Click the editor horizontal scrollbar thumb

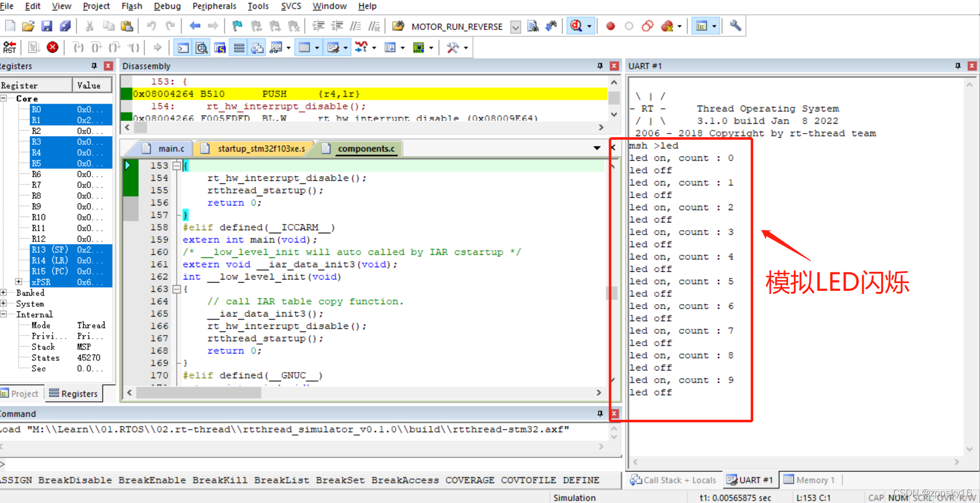click(x=199, y=393)
